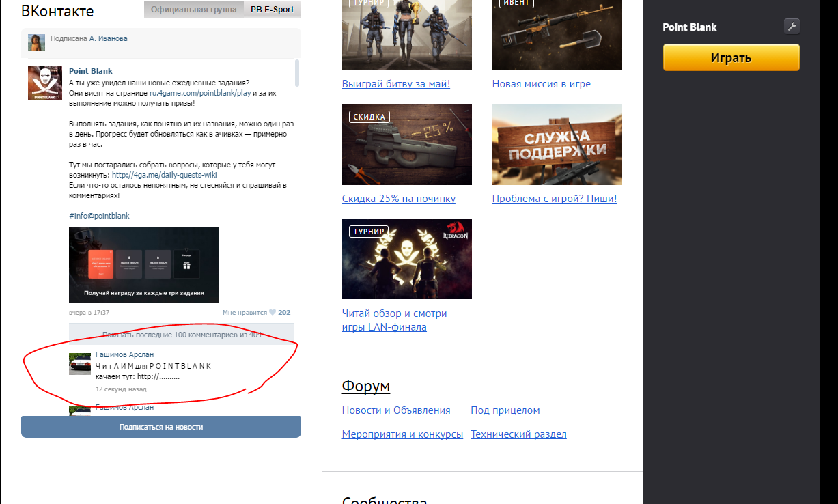Open the Point Blank skull group avatar
The image size is (838, 504).
click(x=44, y=83)
